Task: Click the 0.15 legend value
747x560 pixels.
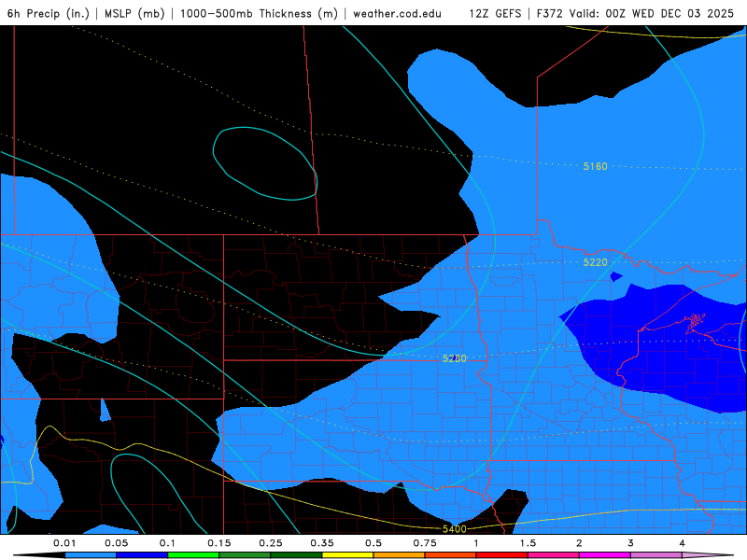Action: click(219, 543)
